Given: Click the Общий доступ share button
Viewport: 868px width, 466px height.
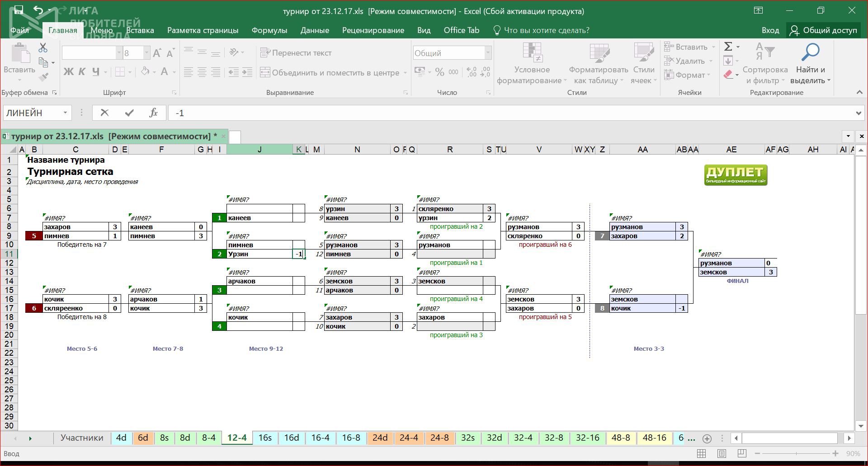Looking at the screenshot, I should coord(823,30).
